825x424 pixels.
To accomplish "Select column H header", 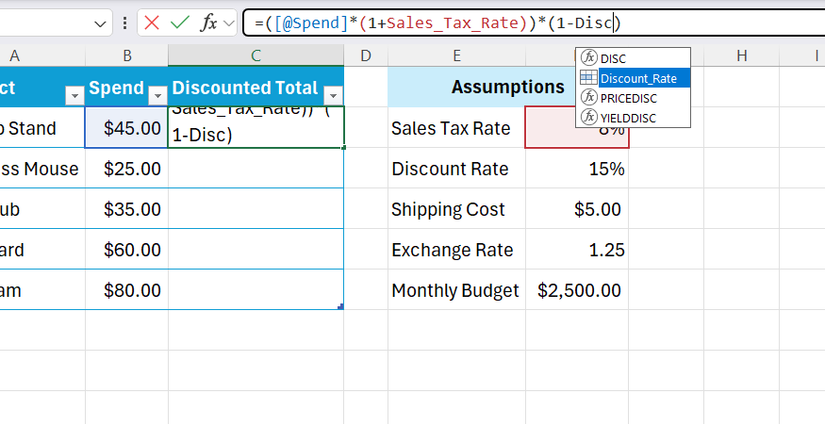I will [742, 56].
